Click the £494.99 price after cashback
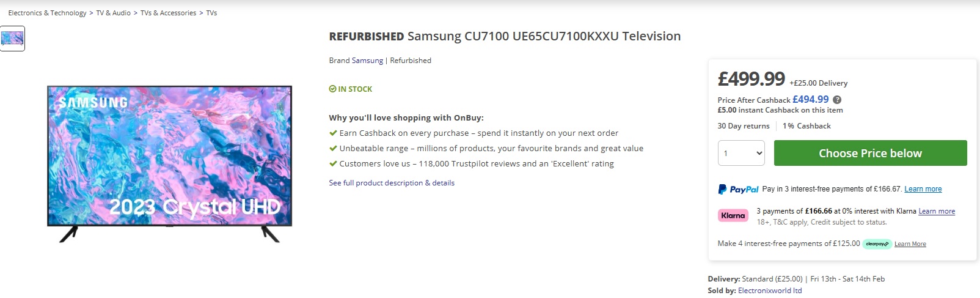 (810, 99)
